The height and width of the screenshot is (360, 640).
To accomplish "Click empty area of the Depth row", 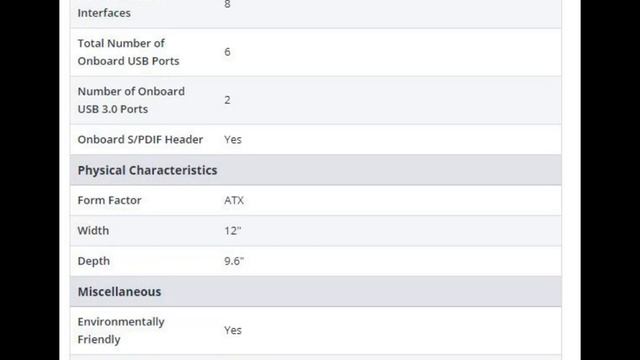I will [400, 261].
